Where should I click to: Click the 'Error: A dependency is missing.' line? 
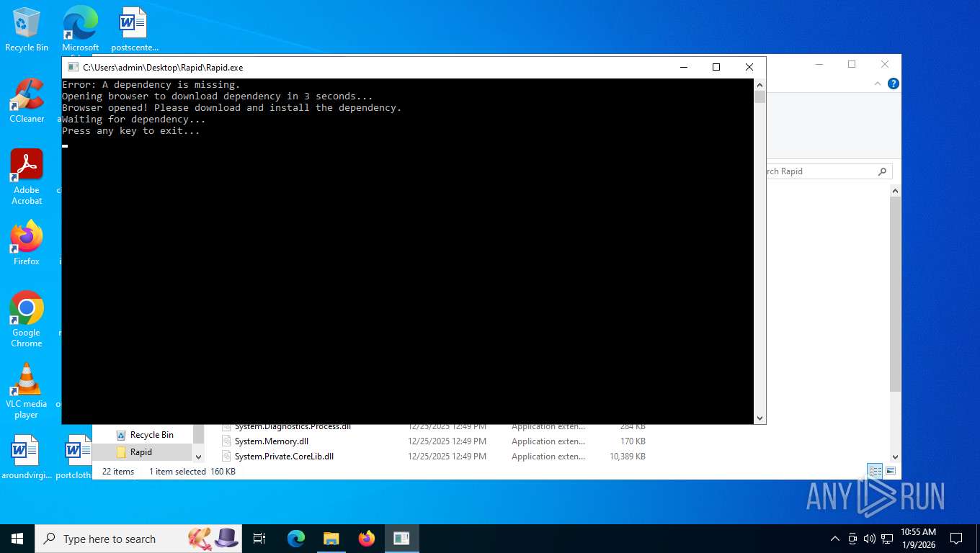point(151,85)
